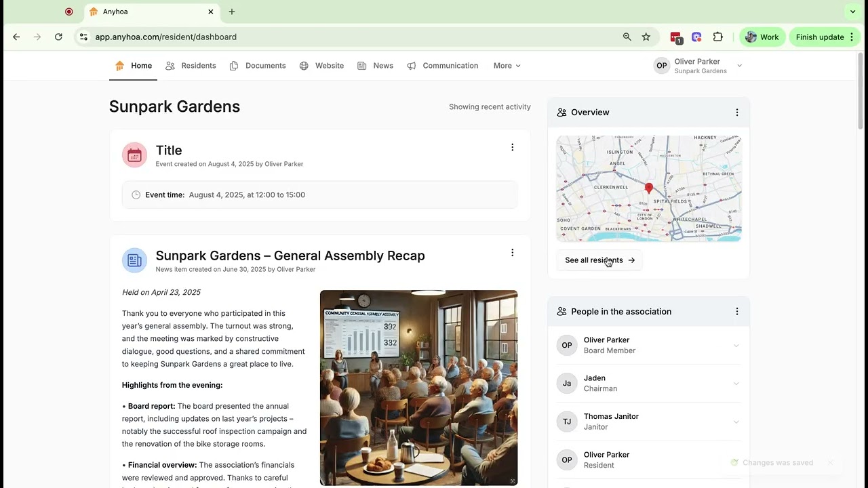Click See all residents button
The width and height of the screenshot is (868, 488).
599,260
